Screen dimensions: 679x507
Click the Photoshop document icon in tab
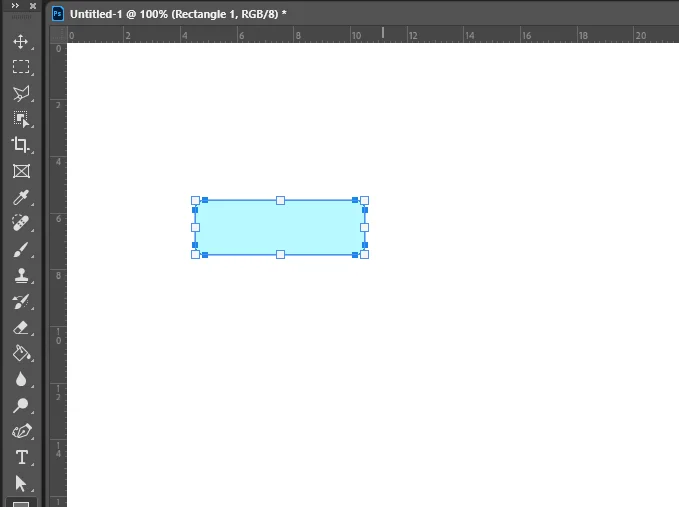click(58, 14)
